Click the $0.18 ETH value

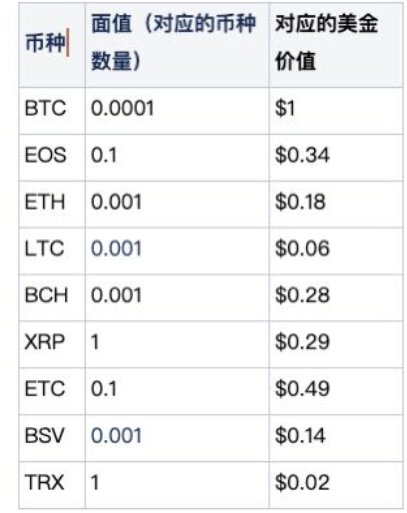(300, 202)
